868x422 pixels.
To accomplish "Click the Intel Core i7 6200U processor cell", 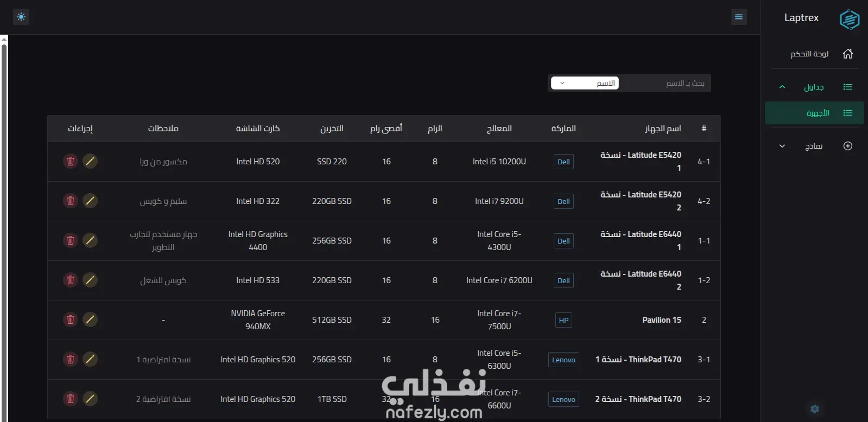I will point(499,280).
